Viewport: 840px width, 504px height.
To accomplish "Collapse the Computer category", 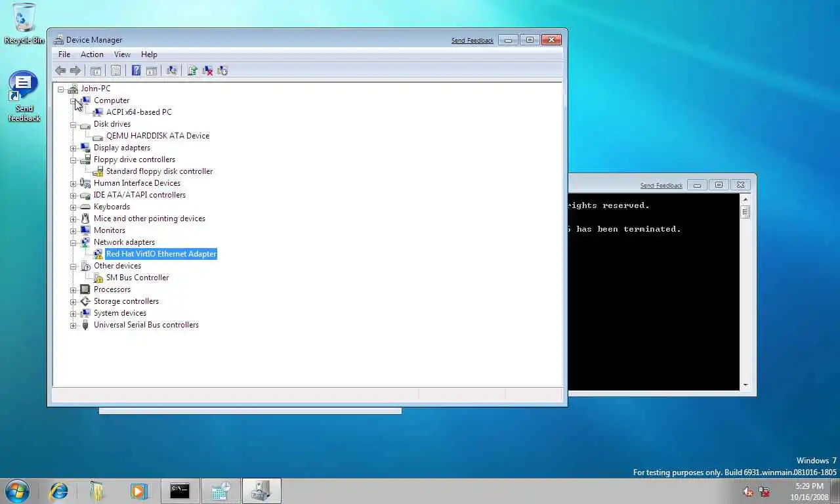I will [x=73, y=101].
